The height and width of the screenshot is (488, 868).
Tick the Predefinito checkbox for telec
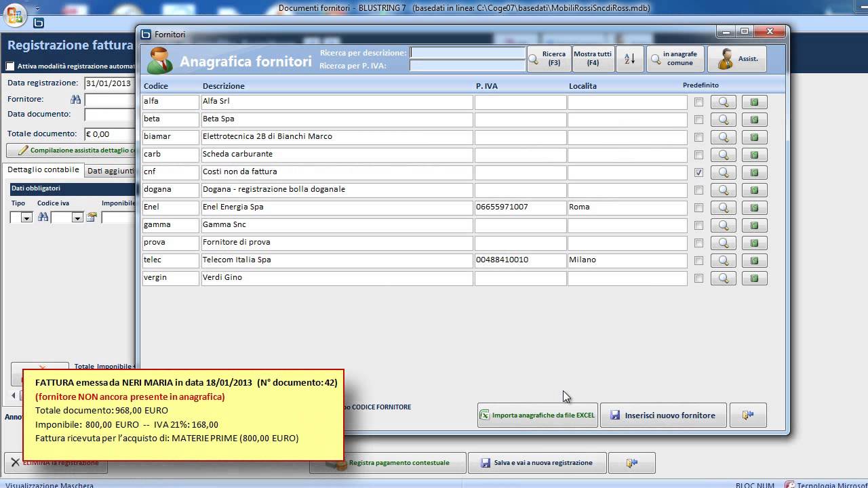pos(699,261)
